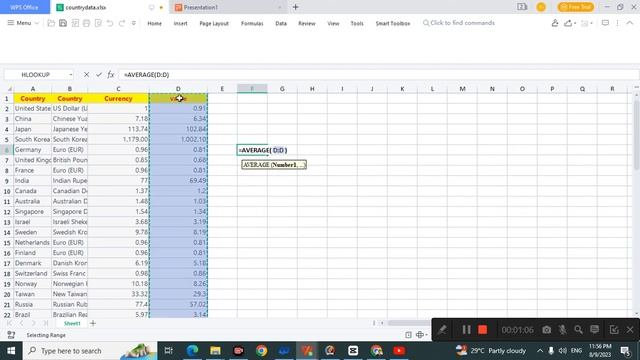Open the Formulas ribbon tab

coord(252,23)
